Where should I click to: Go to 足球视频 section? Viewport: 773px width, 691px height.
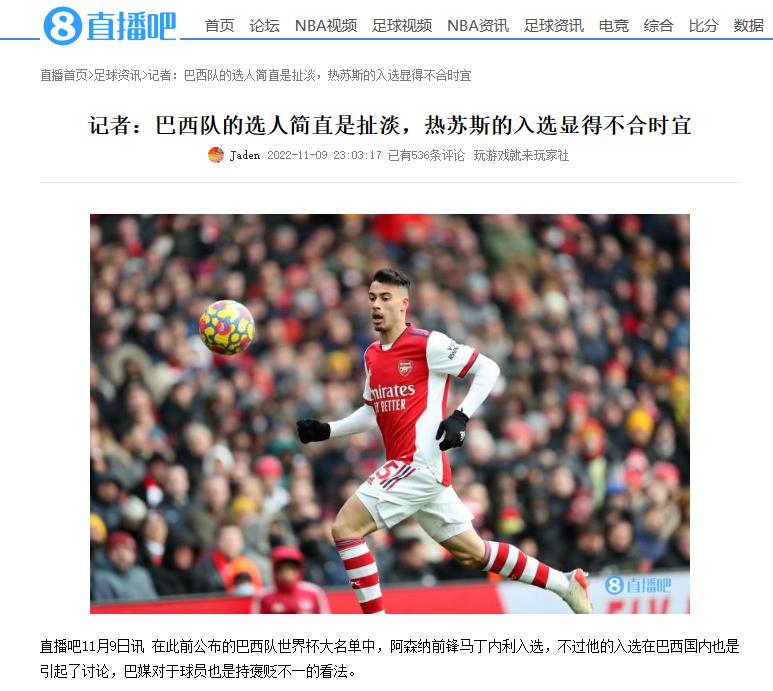402,26
